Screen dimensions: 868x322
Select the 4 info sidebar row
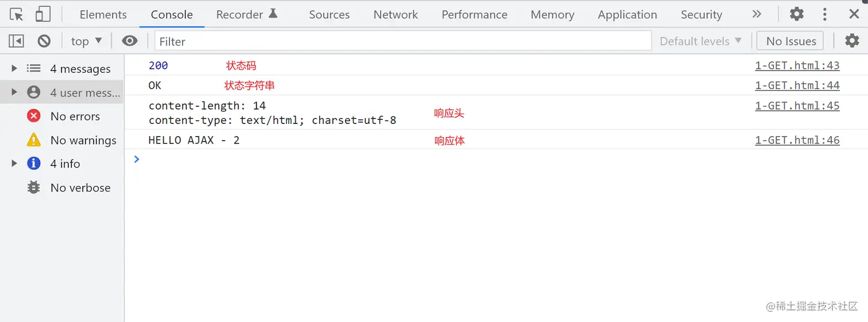click(62, 164)
